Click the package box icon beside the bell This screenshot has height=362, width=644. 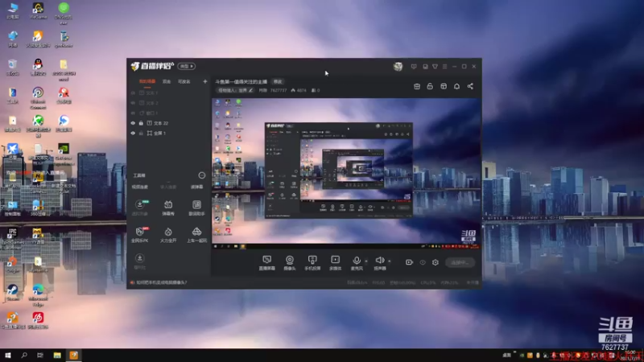[444, 86]
